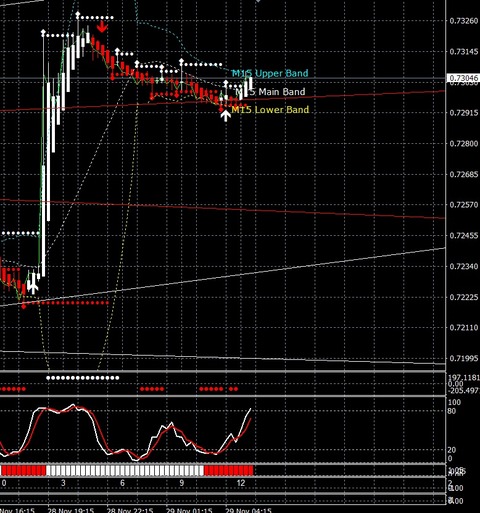The image size is (480, 513).
Task: Click the hour marker 6 on bottom scale
Action: coord(122,483)
